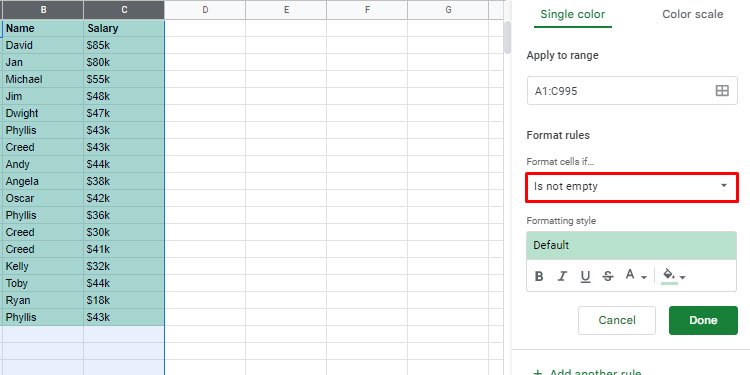This screenshot has height=375, width=750.
Task: Switch to the Single color tab
Action: tap(573, 14)
